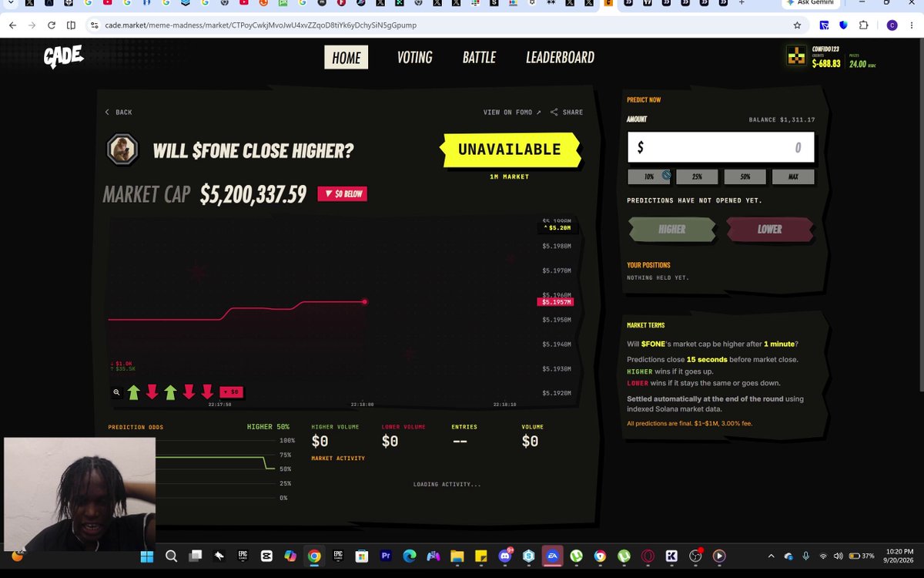Viewport: 924px width, 578px height.
Task: Choose the 10% amount preset
Action: pos(649,177)
